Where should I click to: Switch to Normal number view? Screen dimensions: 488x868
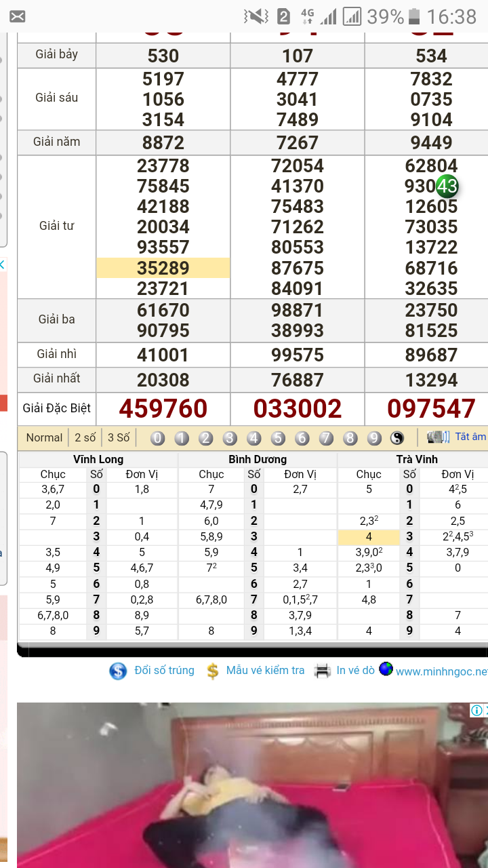click(x=44, y=437)
